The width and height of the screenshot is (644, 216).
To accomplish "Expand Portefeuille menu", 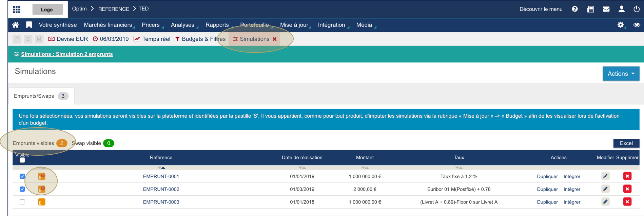I will tap(255, 25).
